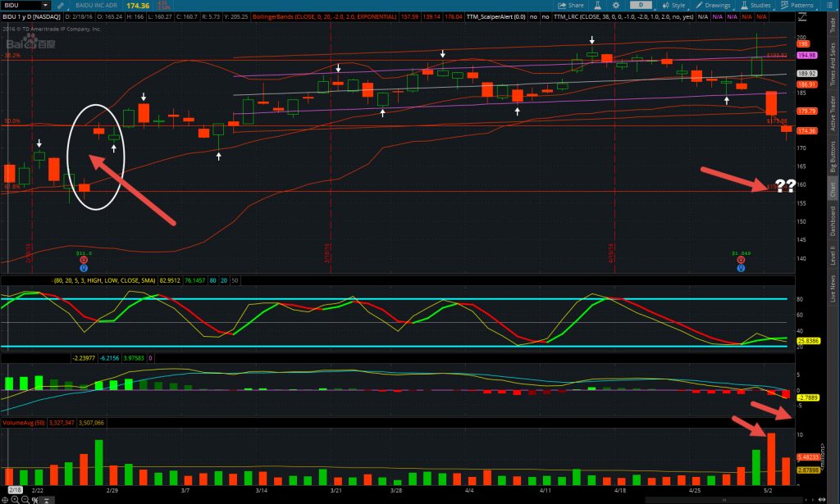Viewport: 840px width, 504px height.
Task: Select the Live News side tab
Action: (x=833, y=288)
